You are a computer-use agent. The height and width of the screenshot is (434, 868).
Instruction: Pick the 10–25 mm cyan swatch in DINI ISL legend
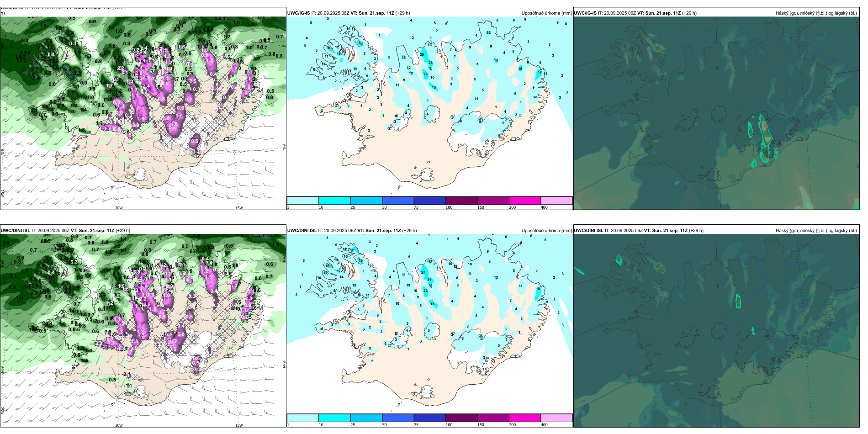[x=334, y=418]
